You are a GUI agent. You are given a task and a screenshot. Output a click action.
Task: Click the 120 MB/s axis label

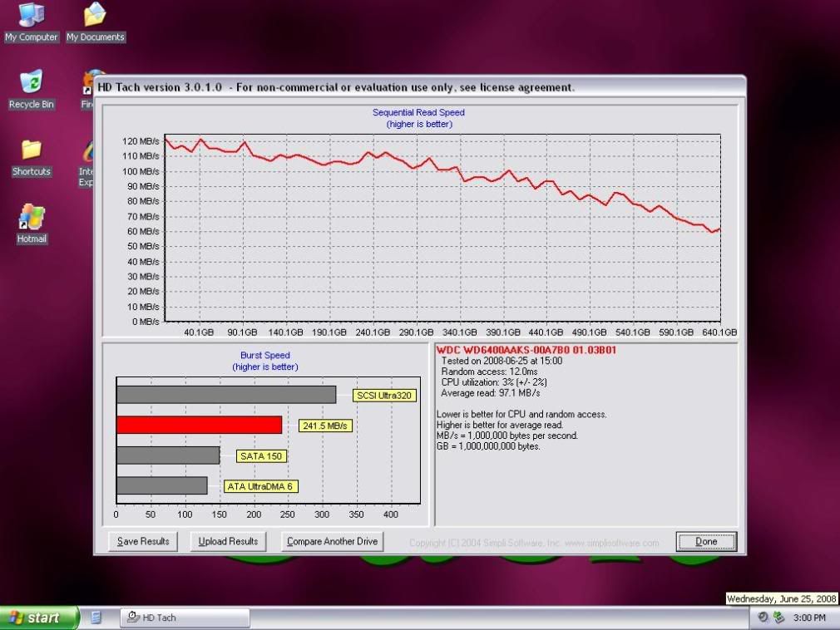[141, 141]
